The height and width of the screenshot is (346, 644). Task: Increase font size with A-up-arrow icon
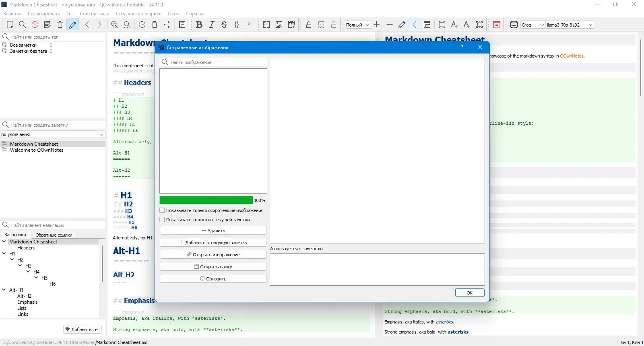[x=454, y=25]
